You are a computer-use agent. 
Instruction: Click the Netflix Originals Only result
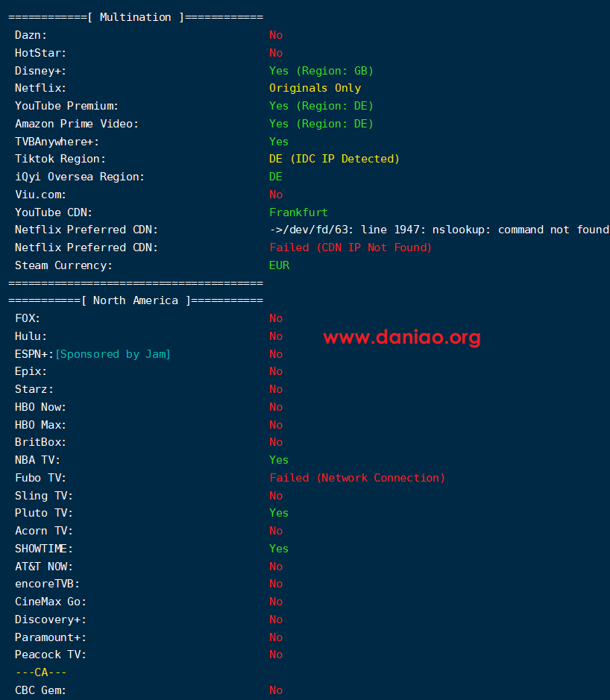point(315,88)
